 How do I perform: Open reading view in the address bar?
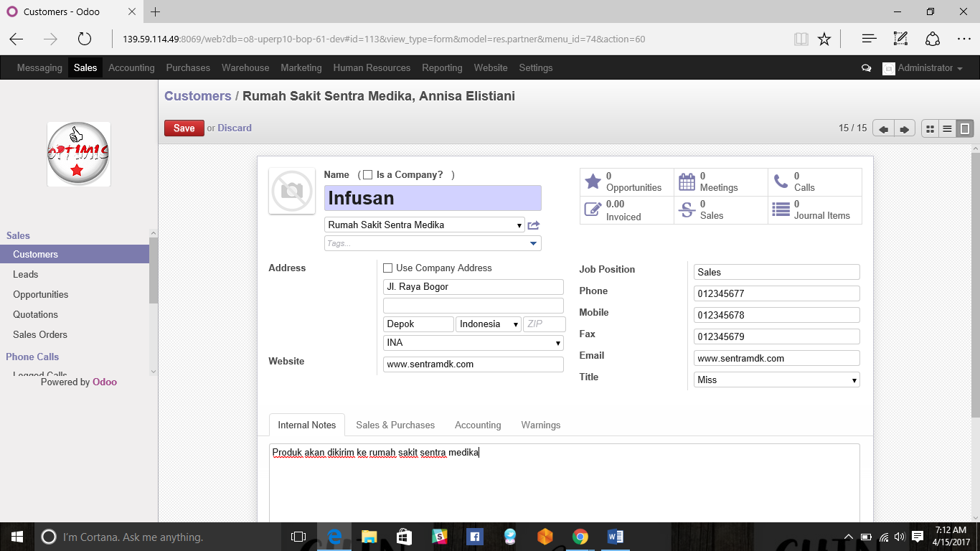801,39
